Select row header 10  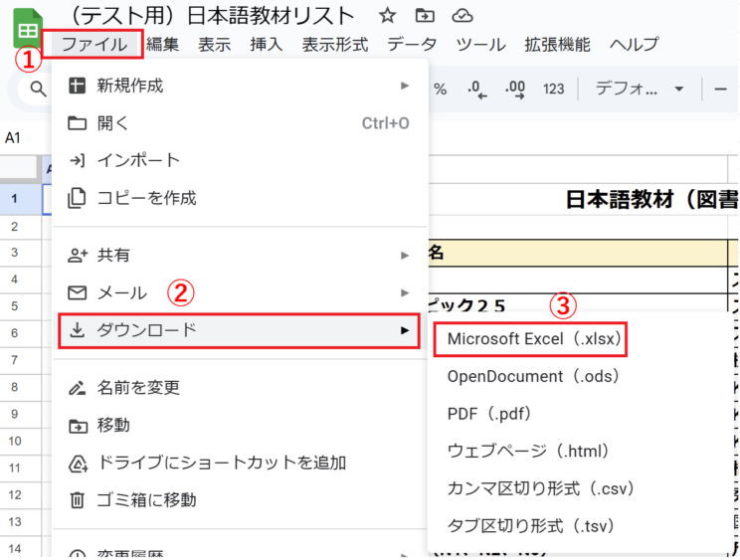click(20, 441)
